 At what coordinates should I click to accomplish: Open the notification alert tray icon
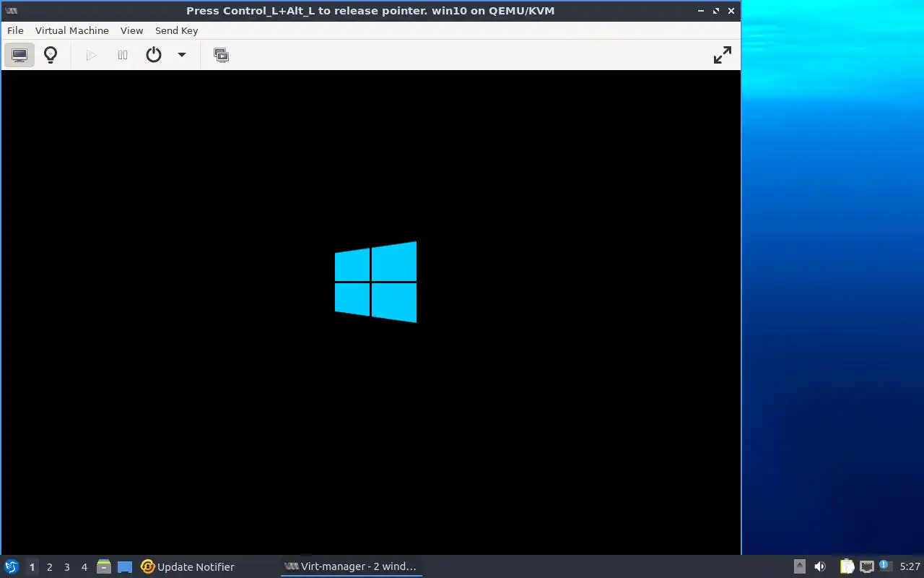[x=885, y=566]
